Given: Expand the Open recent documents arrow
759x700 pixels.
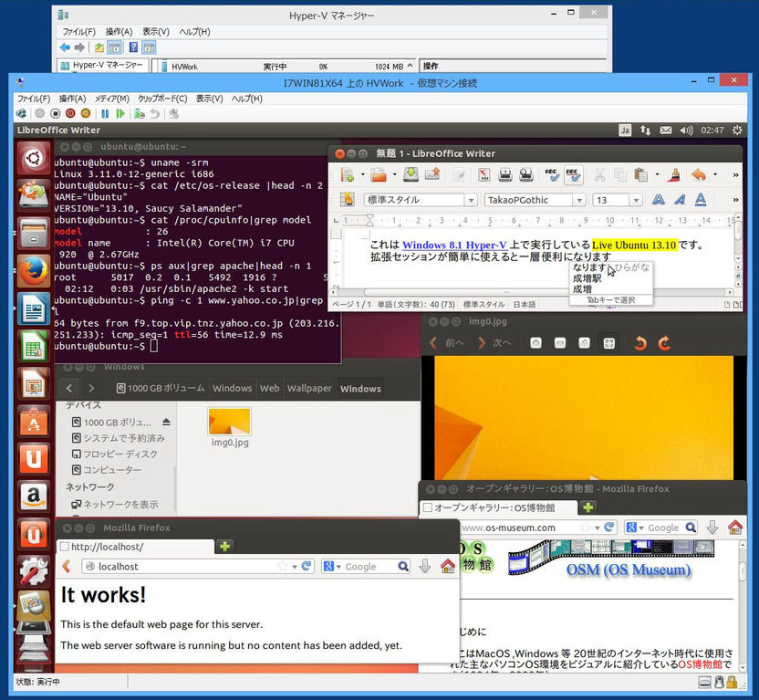Looking at the screenshot, I should click(394, 175).
